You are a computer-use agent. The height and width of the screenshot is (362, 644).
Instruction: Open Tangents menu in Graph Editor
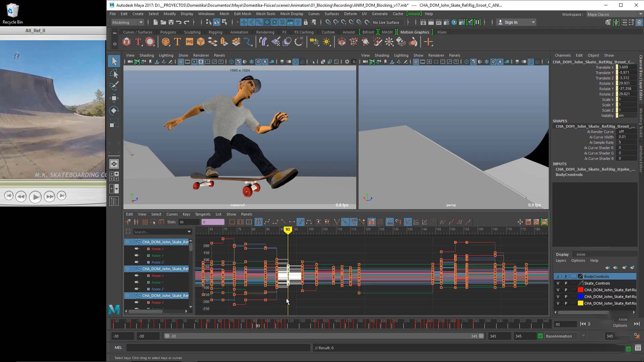[x=203, y=214]
